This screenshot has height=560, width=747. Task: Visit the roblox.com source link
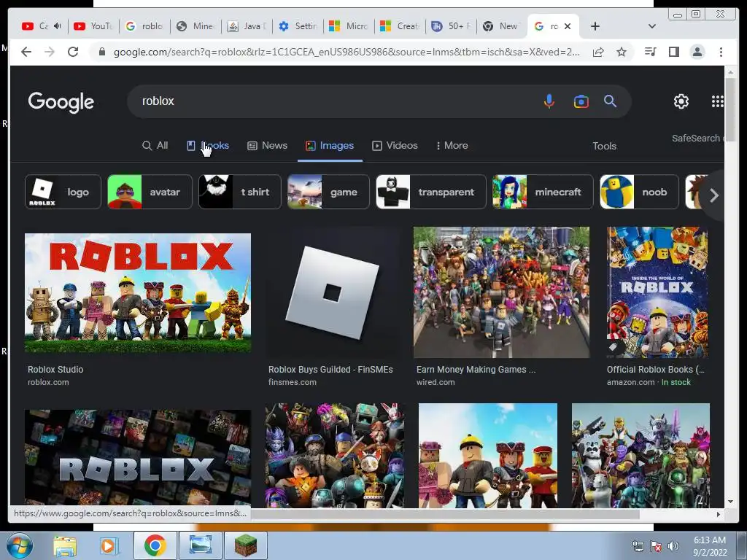click(48, 382)
